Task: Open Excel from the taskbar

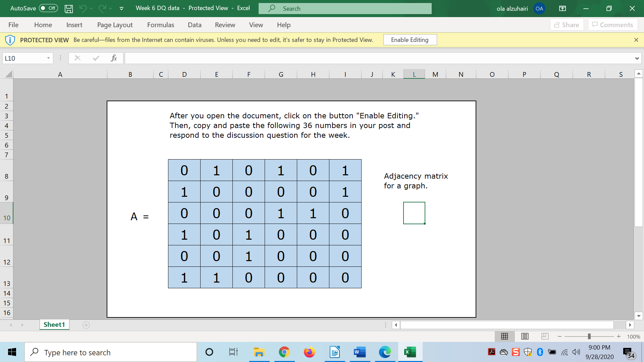Action: [x=410, y=352]
